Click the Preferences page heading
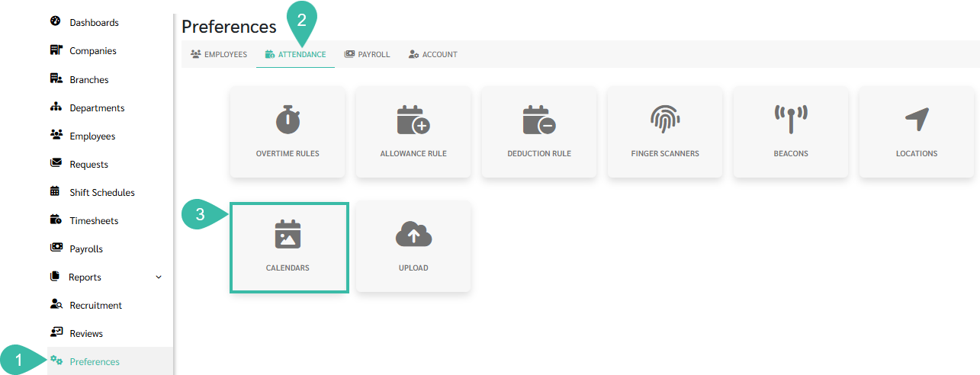The width and height of the screenshot is (980, 375). (229, 27)
